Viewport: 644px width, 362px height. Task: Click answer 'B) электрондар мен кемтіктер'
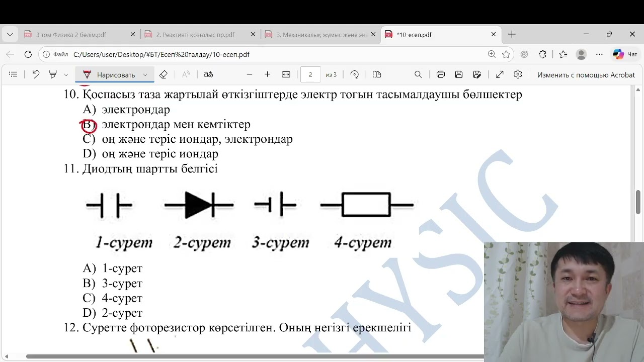pos(167,124)
